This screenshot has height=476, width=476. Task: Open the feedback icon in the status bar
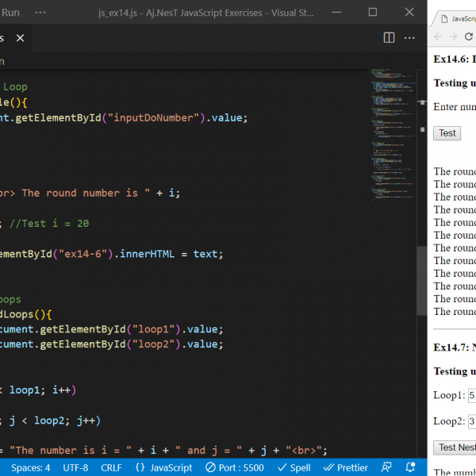coord(387,467)
